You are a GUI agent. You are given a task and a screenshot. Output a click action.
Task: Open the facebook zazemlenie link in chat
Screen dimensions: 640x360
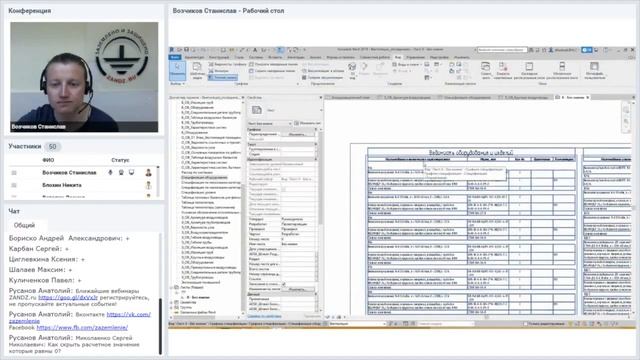point(82,327)
